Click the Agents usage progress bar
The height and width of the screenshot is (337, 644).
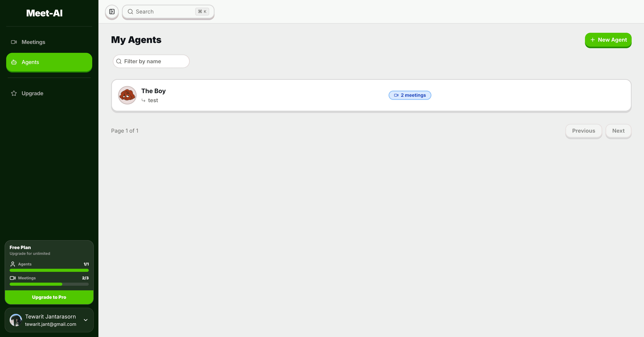(49, 270)
